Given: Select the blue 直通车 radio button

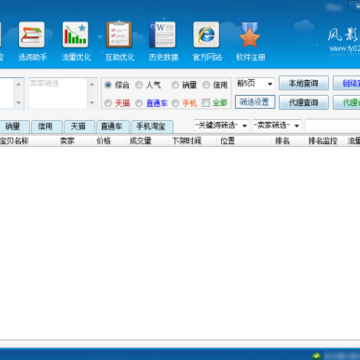Looking at the screenshot, I should pos(139,103).
